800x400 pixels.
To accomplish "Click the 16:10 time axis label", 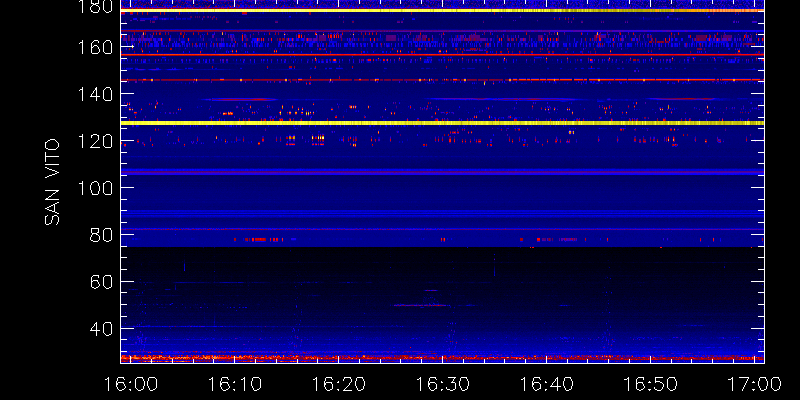I will pyautogui.click(x=235, y=384).
